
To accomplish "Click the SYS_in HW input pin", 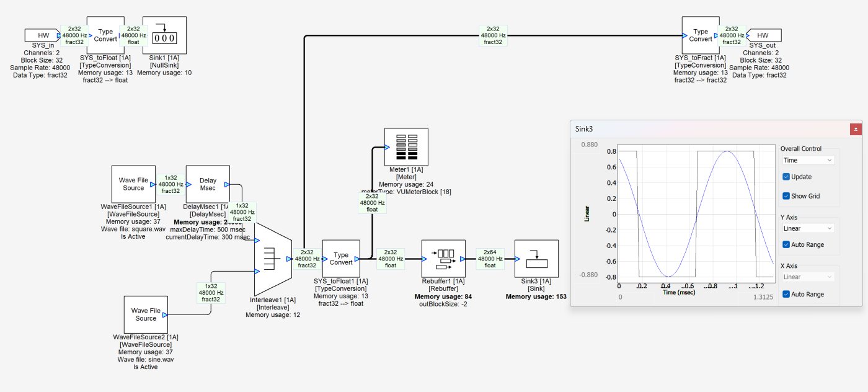I will (41, 35).
